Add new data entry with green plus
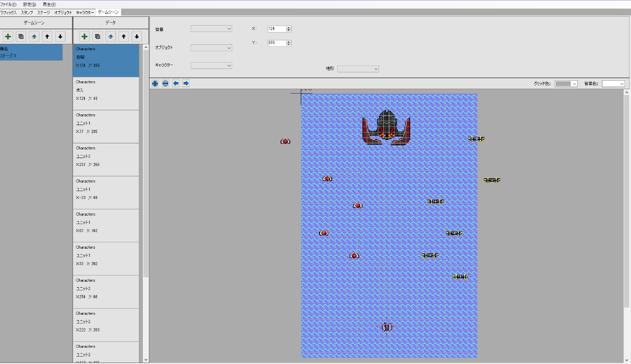 84,36
